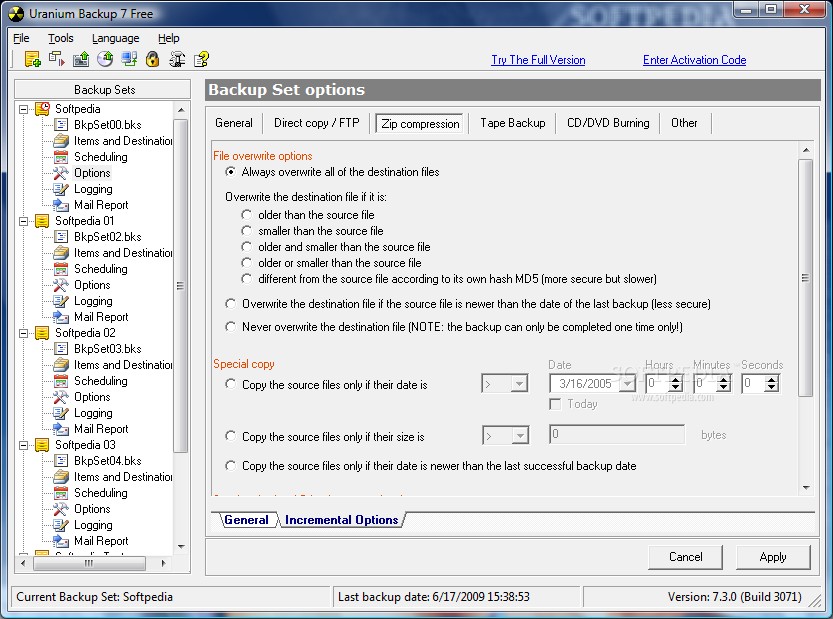This screenshot has height=619, width=833.
Task: Open Logging under Softpedia 02
Action: (x=93, y=413)
